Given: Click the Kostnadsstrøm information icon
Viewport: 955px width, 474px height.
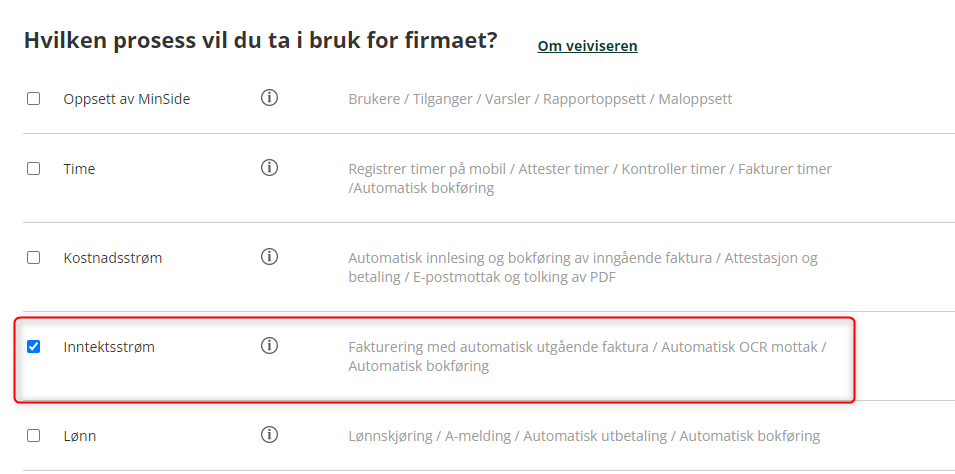Looking at the screenshot, I should pyautogui.click(x=269, y=256).
